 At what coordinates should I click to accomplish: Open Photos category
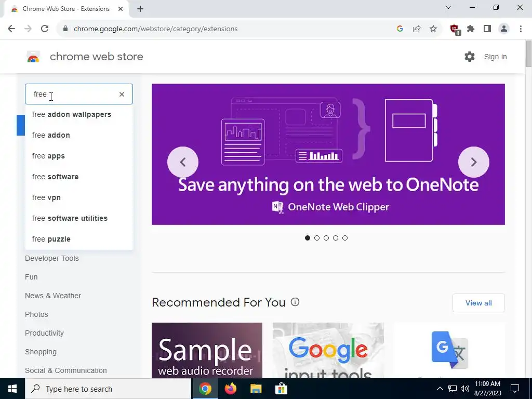point(37,314)
